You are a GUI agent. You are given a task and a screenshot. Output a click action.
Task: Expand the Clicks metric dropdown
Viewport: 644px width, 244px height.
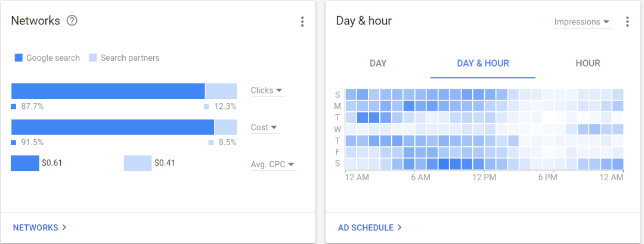point(267,90)
